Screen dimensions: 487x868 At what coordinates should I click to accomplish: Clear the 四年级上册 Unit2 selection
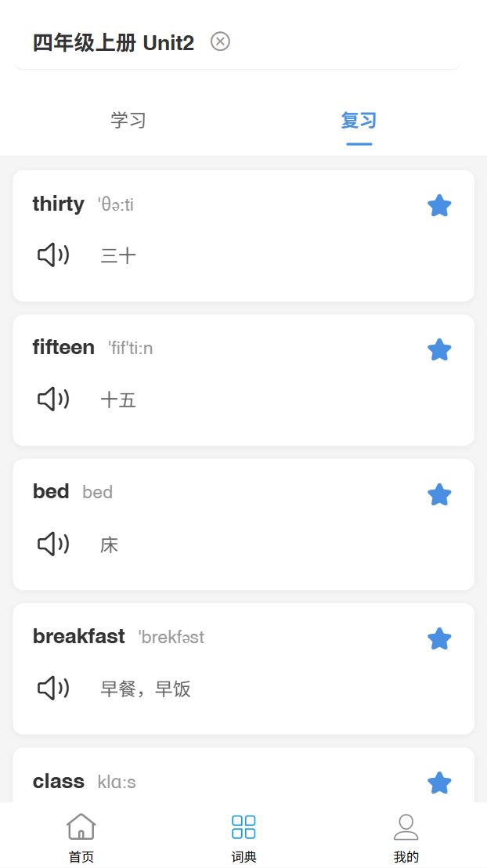pyautogui.click(x=220, y=42)
